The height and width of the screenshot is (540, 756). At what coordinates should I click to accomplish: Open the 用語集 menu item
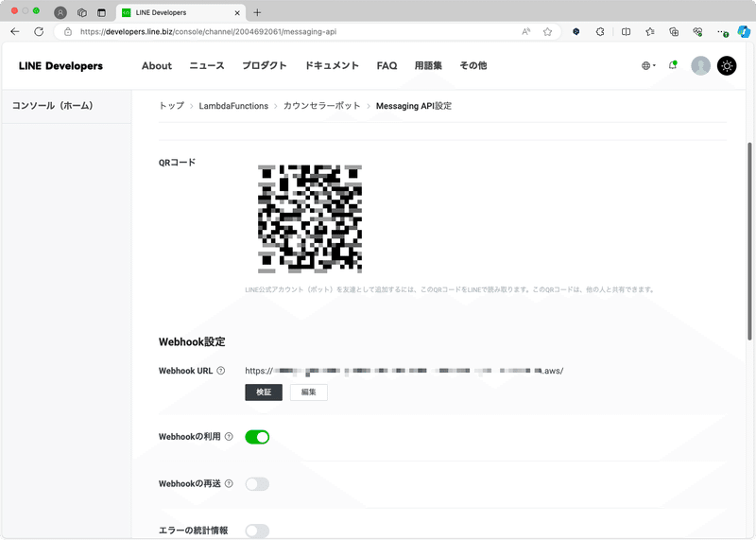[428, 65]
